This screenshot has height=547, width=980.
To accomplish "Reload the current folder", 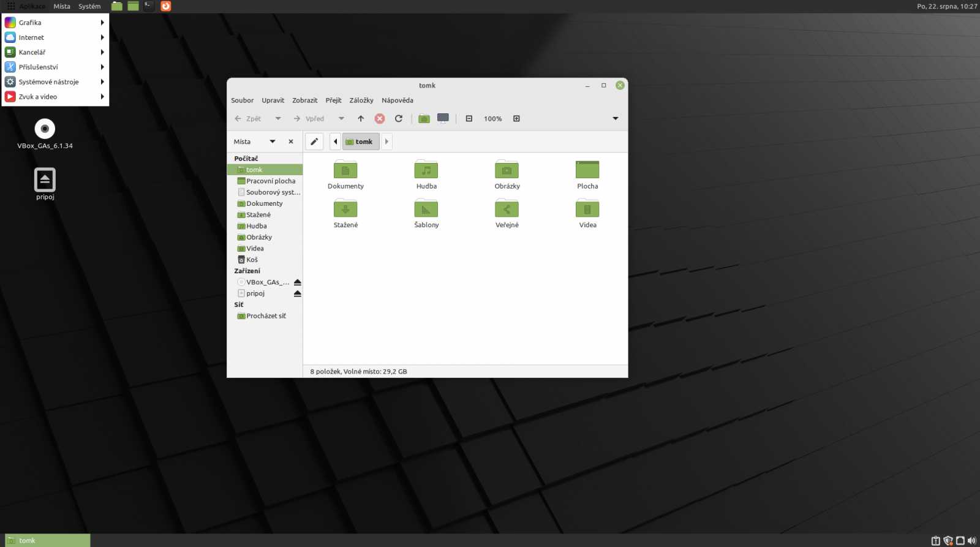I will (399, 119).
